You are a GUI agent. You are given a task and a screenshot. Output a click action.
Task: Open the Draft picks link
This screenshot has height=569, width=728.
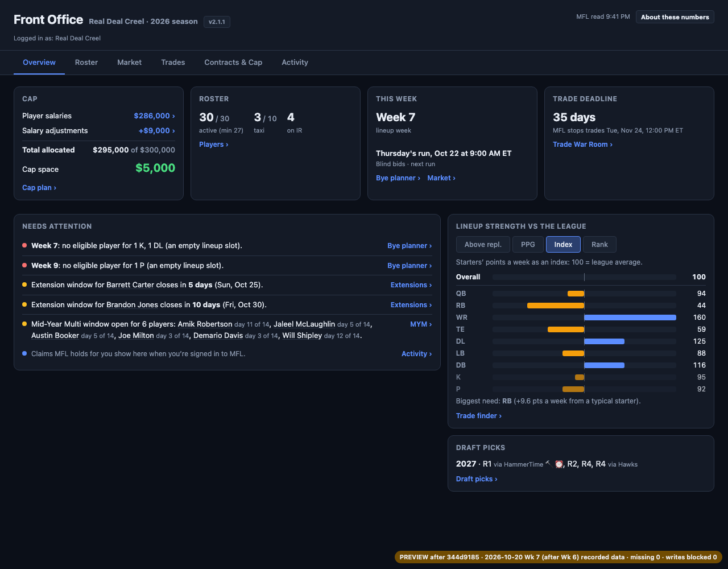pos(477,479)
